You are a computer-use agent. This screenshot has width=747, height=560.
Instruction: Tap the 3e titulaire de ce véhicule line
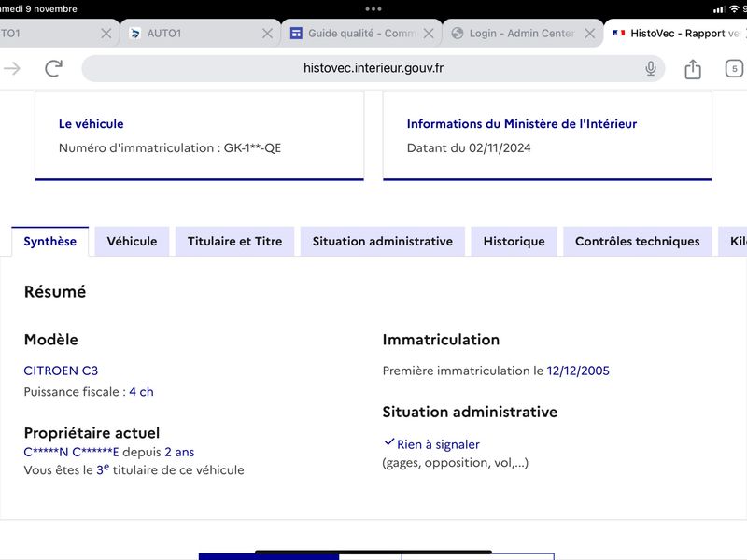tap(134, 470)
